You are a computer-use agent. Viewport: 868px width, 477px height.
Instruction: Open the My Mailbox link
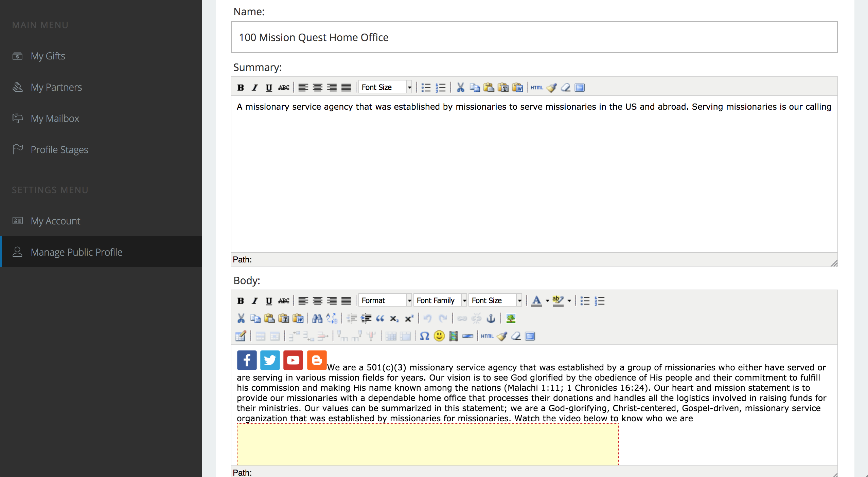pyautogui.click(x=55, y=118)
